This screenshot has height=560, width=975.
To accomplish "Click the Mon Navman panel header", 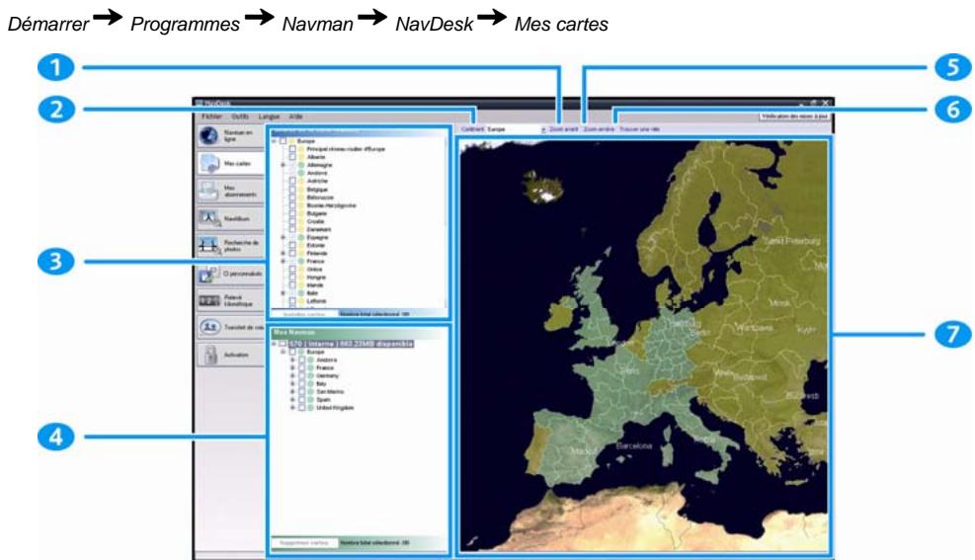I will point(359,333).
